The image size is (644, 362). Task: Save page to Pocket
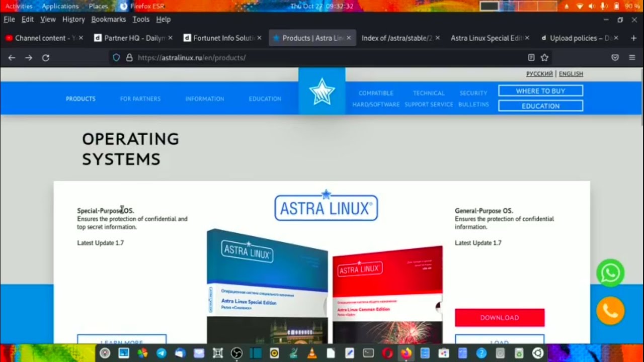(615, 58)
